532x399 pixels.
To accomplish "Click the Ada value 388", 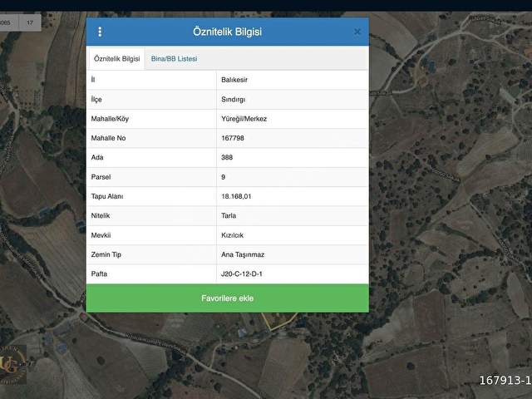I will click(x=227, y=157).
